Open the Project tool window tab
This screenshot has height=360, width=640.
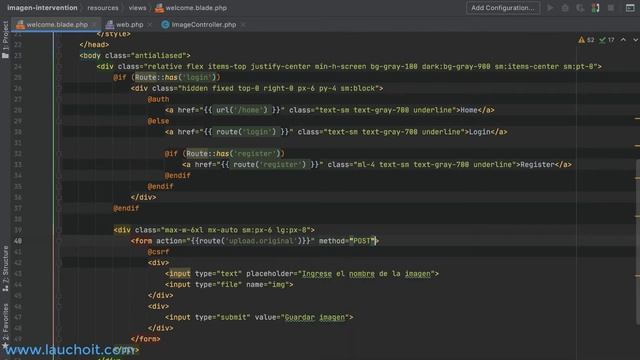coord(5,40)
